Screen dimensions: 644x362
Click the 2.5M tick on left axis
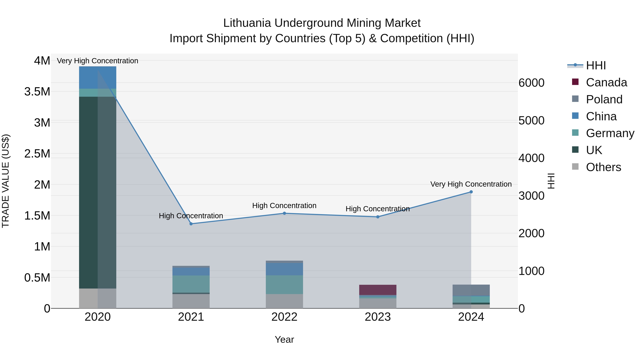pos(37,154)
